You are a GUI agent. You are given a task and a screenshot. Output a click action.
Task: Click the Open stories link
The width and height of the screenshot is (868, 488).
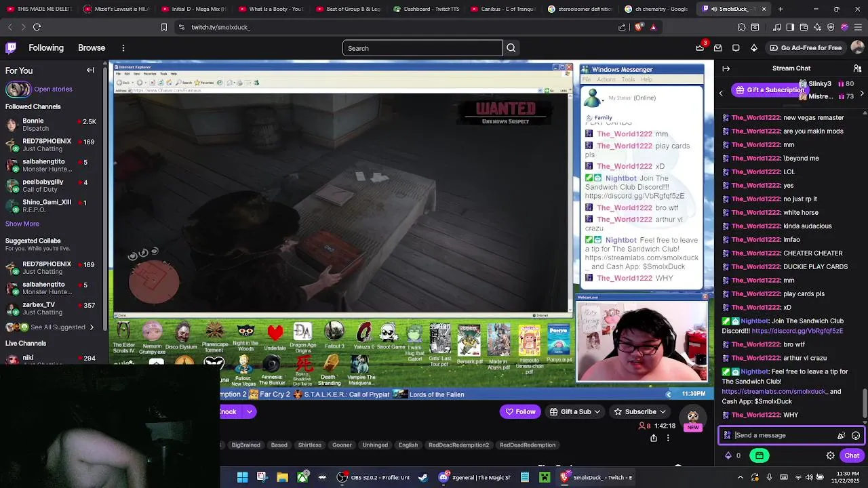[53, 89]
